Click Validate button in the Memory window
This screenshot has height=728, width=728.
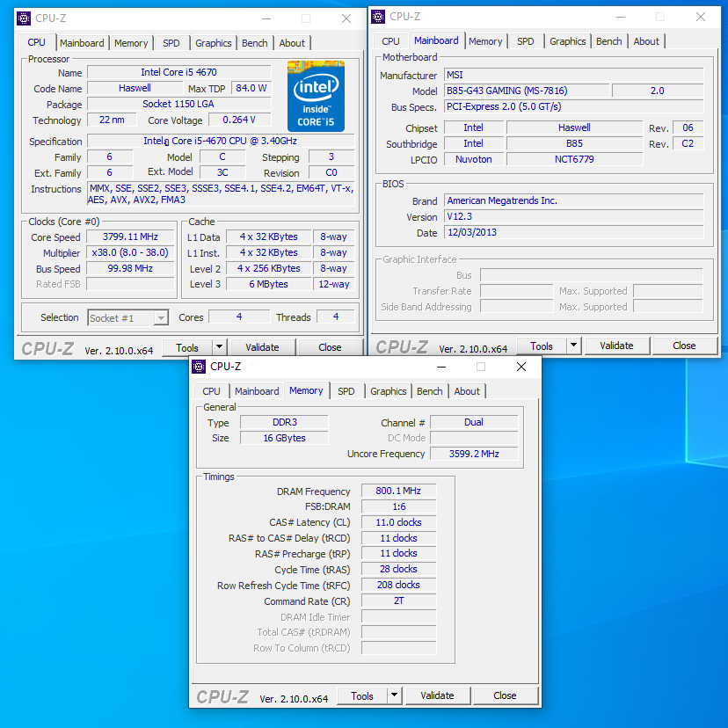coord(437,695)
